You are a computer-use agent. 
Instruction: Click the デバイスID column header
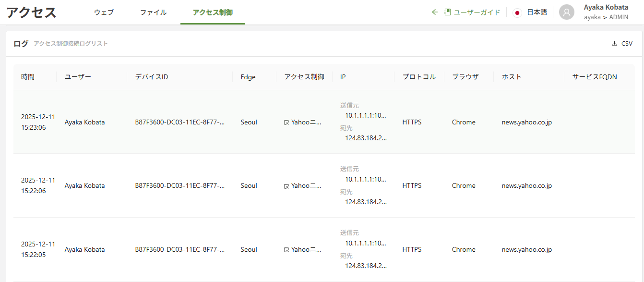[152, 77]
